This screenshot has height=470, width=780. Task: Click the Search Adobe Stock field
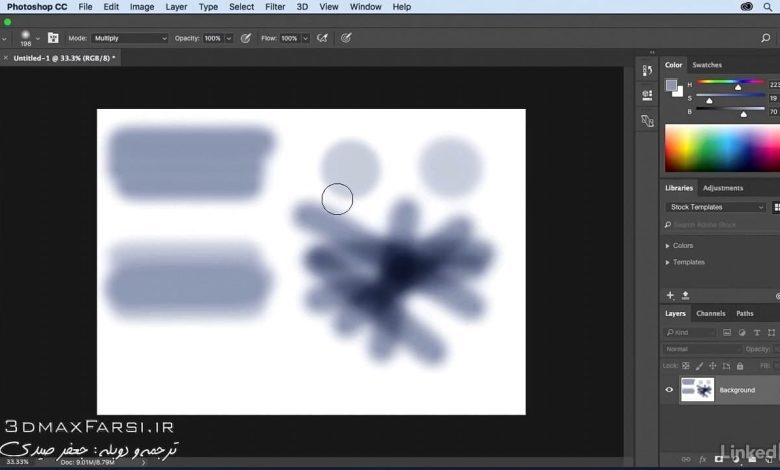[x=721, y=225]
